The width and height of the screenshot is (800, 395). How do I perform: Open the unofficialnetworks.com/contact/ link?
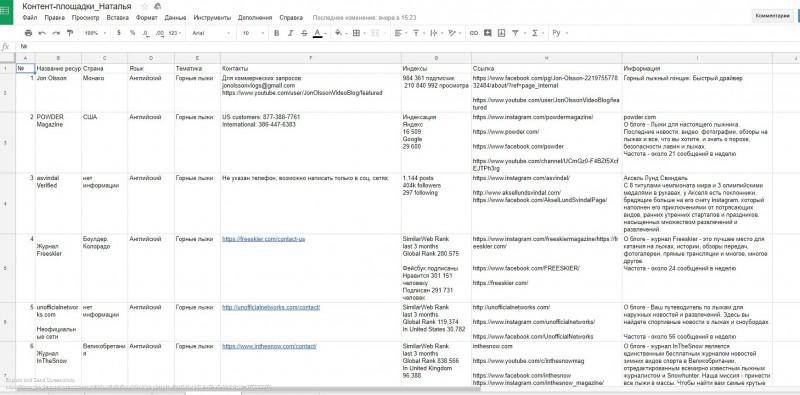[271, 307]
